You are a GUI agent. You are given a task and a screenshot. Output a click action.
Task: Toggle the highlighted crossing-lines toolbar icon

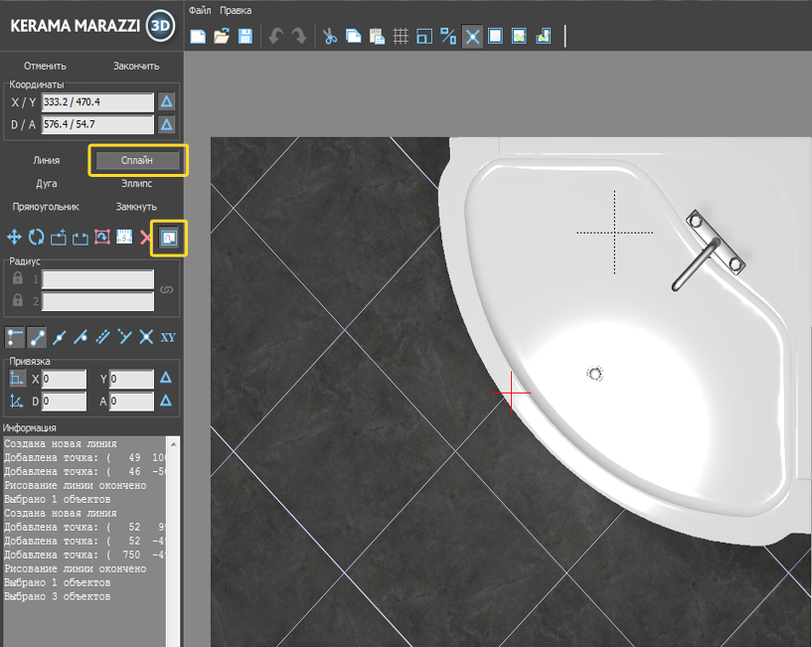(x=472, y=36)
